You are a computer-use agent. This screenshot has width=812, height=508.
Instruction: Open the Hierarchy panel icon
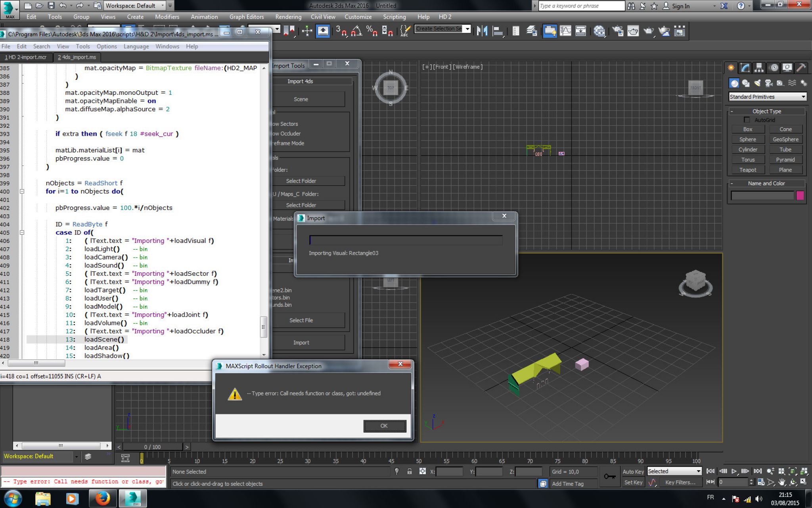tap(759, 67)
